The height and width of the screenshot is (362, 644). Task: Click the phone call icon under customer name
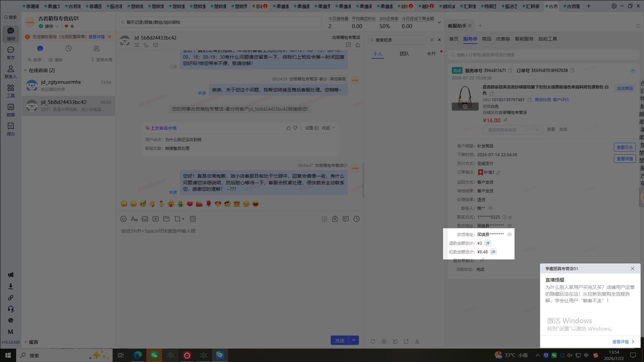[x=146, y=45]
